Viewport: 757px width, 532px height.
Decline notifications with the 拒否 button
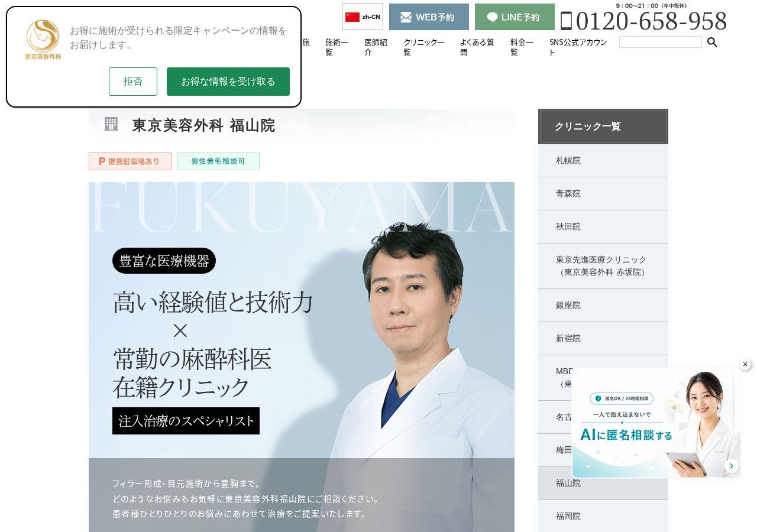(133, 82)
